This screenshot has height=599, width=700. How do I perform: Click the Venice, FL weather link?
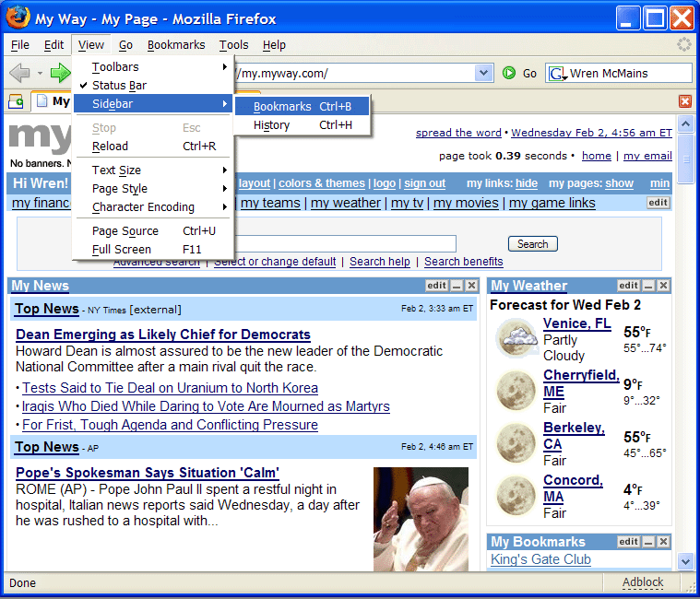(x=576, y=323)
